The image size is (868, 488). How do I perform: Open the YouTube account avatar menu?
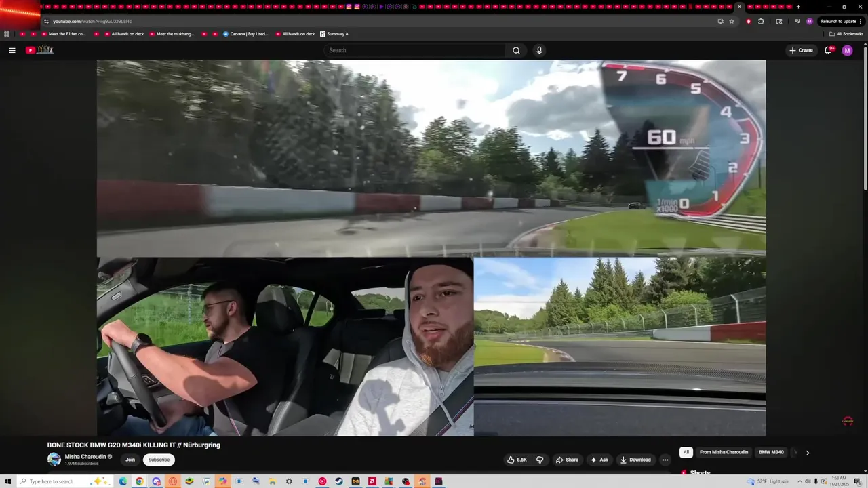pos(847,50)
